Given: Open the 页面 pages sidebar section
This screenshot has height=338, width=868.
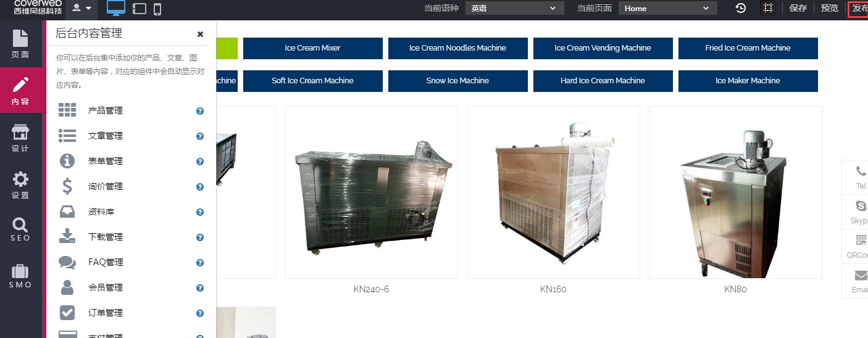Looking at the screenshot, I should coord(21,44).
